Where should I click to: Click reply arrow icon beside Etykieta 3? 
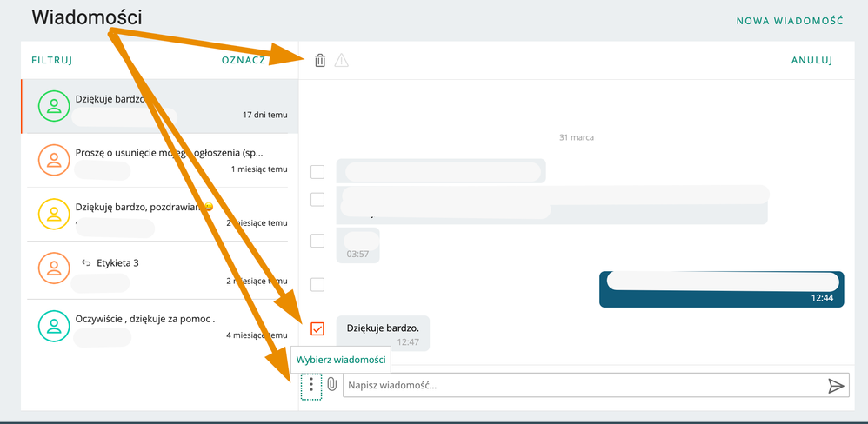[x=86, y=263]
